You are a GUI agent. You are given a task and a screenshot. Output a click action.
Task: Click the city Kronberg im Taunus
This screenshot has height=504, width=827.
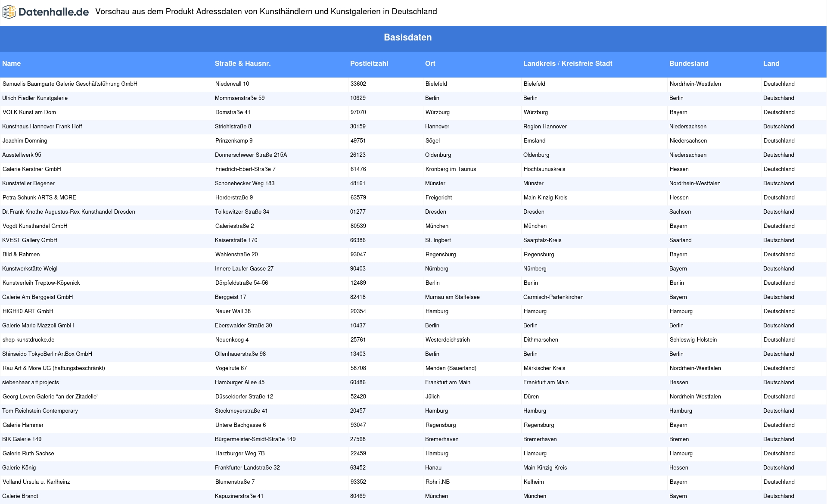451,169
